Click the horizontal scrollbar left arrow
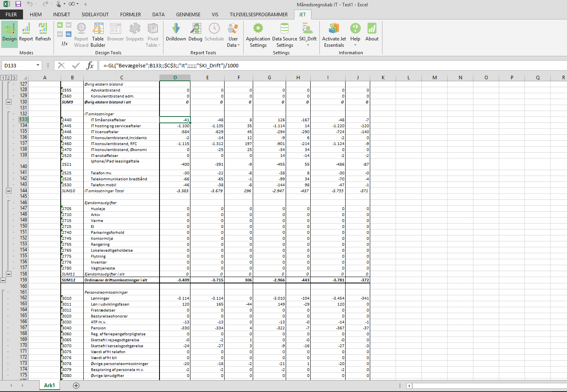 (409, 386)
